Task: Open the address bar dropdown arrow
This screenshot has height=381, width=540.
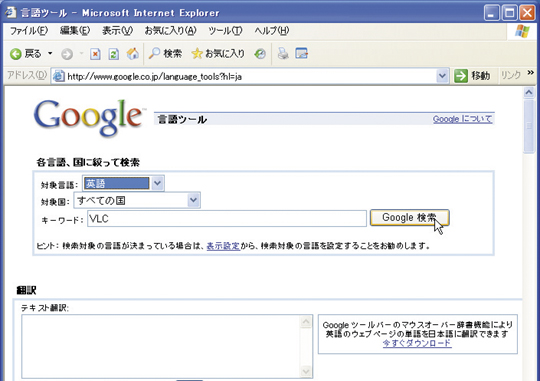Action: point(442,76)
